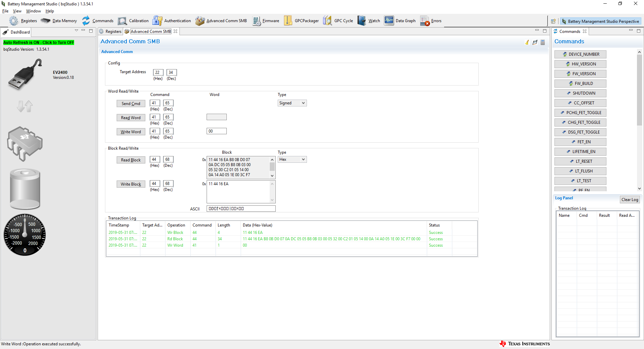Click the Write Word value field
This screenshot has height=349, width=644.
pyautogui.click(x=217, y=131)
